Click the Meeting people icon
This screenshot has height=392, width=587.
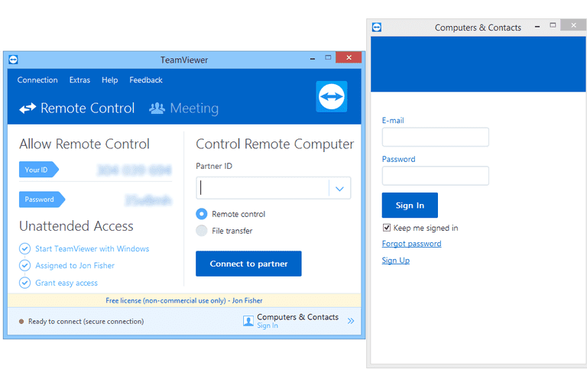click(x=157, y=109)
